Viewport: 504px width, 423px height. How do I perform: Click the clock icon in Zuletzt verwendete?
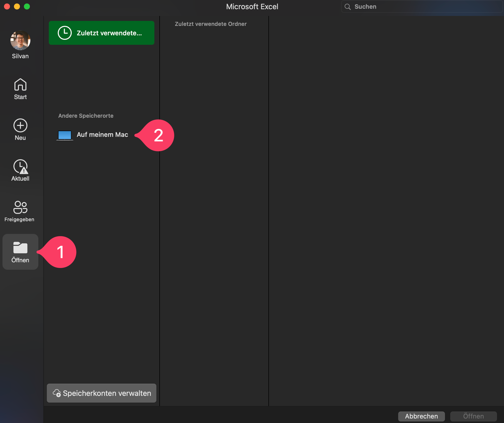(x=65, y=33)
